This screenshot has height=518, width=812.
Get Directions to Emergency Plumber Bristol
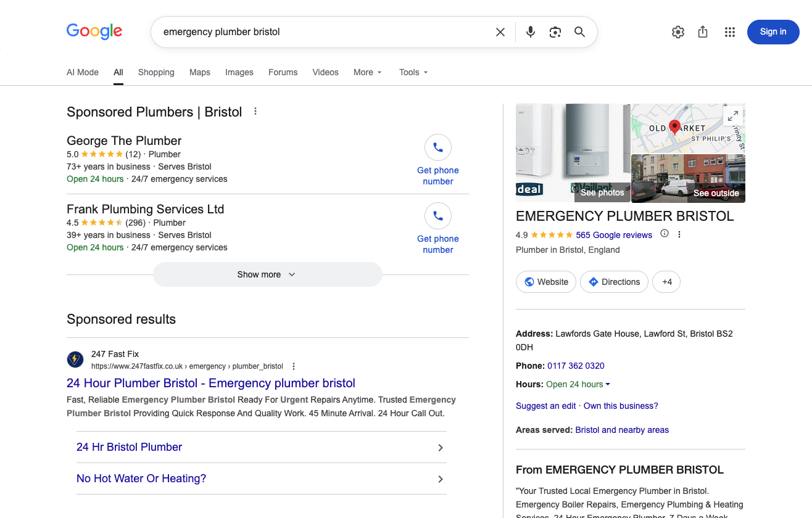614,282
